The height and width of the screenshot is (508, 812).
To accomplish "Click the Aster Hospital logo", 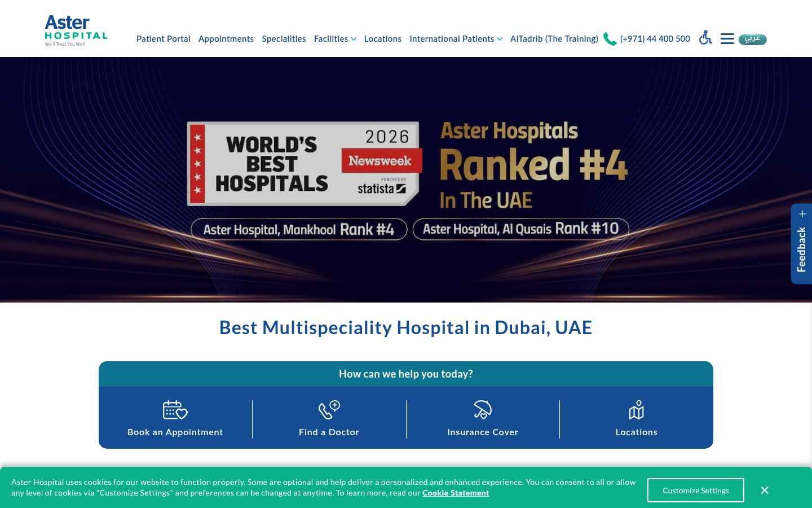I will 76,30.
